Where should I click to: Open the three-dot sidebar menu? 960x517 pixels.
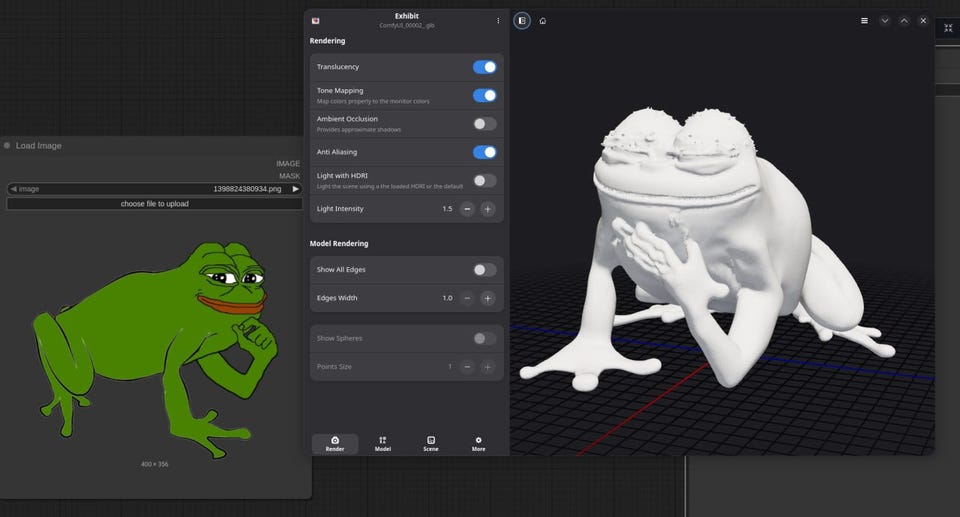(498, 20)
